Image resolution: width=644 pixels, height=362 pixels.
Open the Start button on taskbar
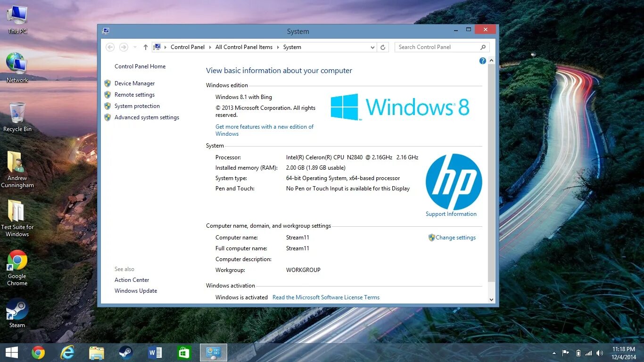(11, 353)
